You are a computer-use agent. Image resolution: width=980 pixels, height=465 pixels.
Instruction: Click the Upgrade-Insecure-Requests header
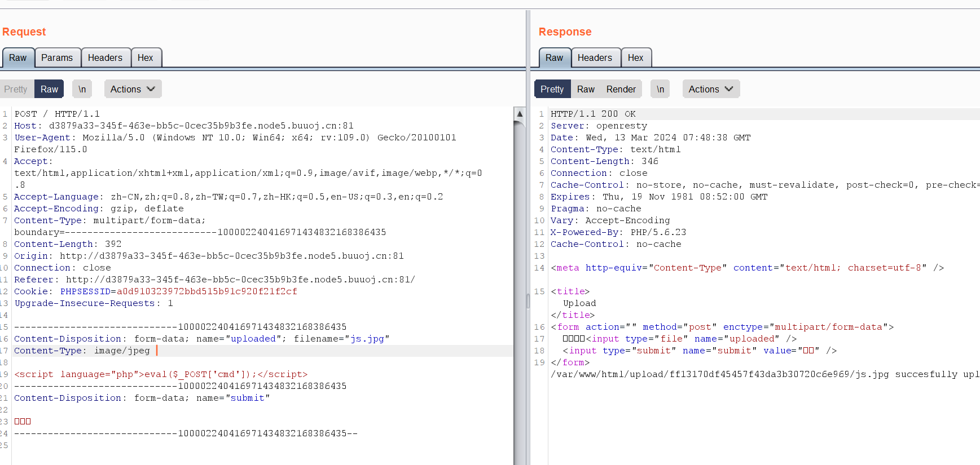(x=94, y=303)
